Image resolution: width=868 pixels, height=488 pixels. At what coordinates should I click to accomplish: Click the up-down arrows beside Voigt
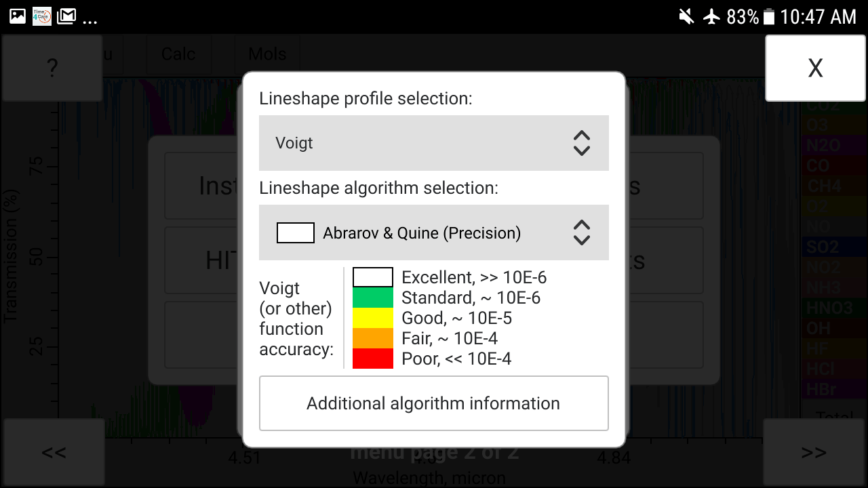pos(581,143)
